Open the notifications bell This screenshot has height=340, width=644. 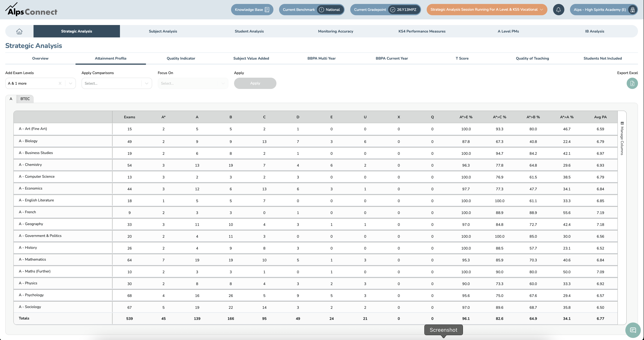pyautogui.click(x=559, y=10)
